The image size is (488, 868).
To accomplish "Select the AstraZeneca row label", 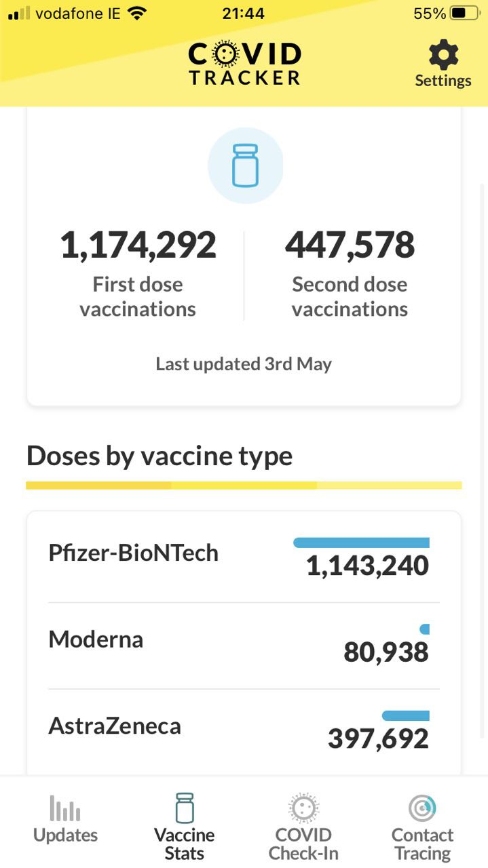I will tap(115, 726).
